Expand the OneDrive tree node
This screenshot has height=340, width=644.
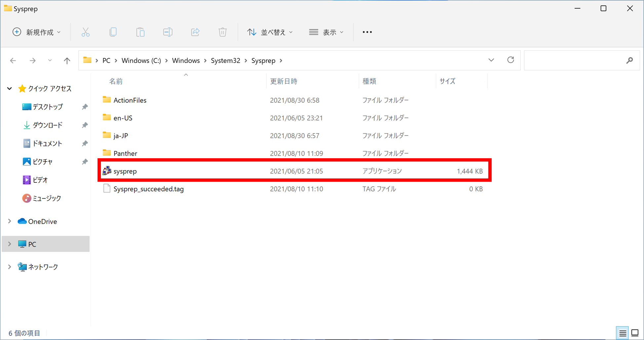coord(10,221)
